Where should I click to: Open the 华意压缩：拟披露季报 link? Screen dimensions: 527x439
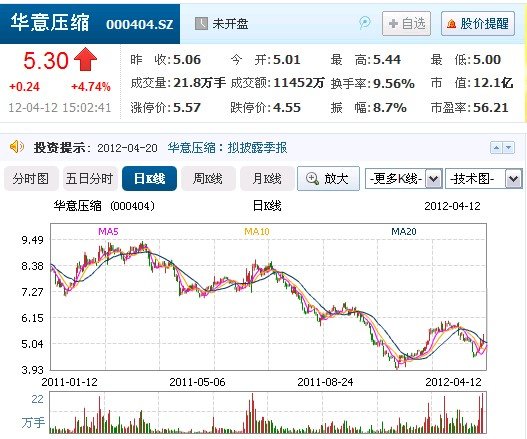(228, 148)
